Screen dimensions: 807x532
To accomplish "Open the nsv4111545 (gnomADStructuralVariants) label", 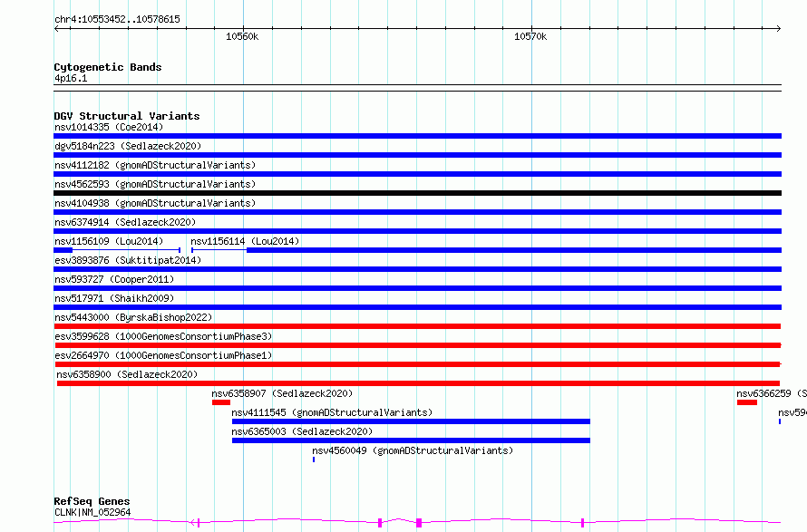I will click(332, 412).
